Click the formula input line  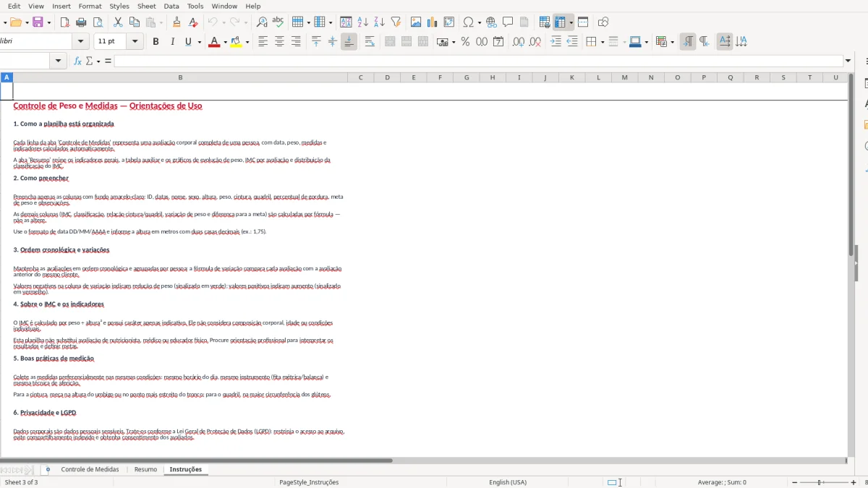click(478, 61)
